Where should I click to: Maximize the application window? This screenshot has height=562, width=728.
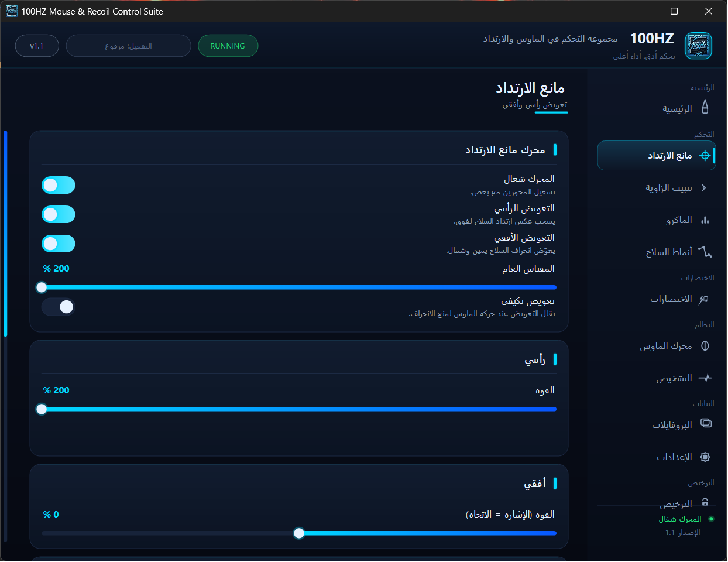[x=674, y=11]
